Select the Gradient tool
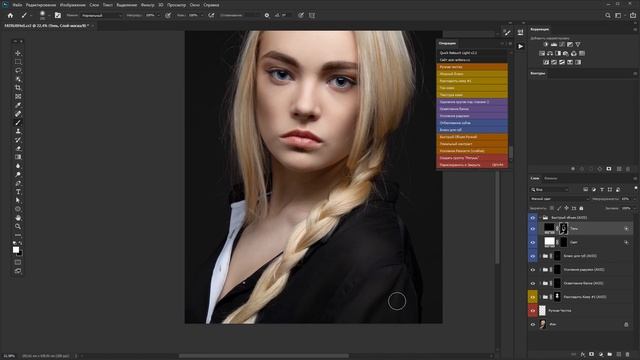Screen dimensions: 640x360 tap(18, 157)
